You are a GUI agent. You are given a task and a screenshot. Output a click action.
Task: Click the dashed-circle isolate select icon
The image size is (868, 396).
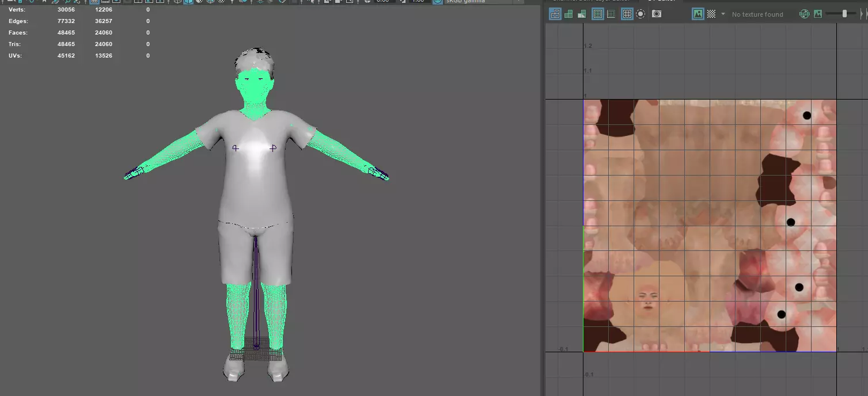click(640, 14)
